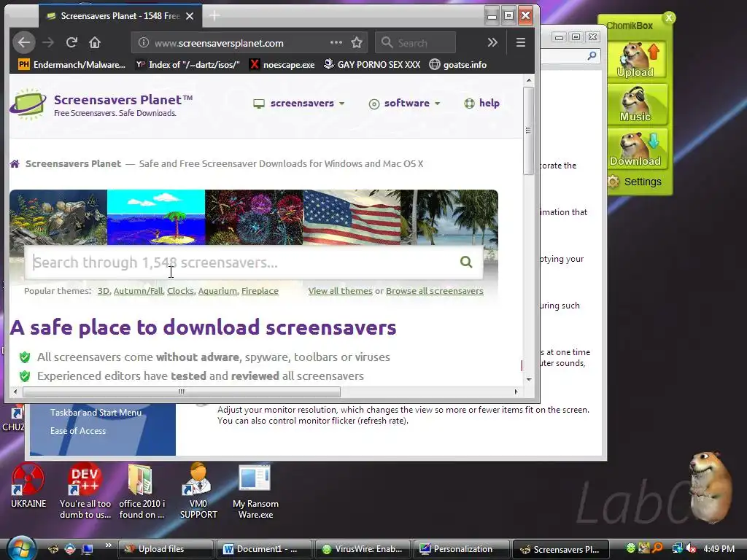Click ChomikBox Download button
The width and height of the screenshot is (747, 560).
[x=636, y=149]
